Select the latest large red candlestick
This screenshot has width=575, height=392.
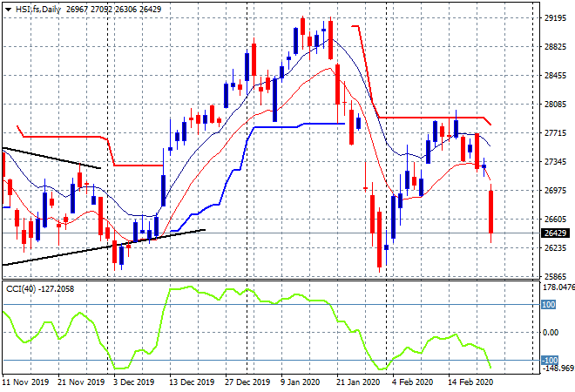[x=491, y=212]
